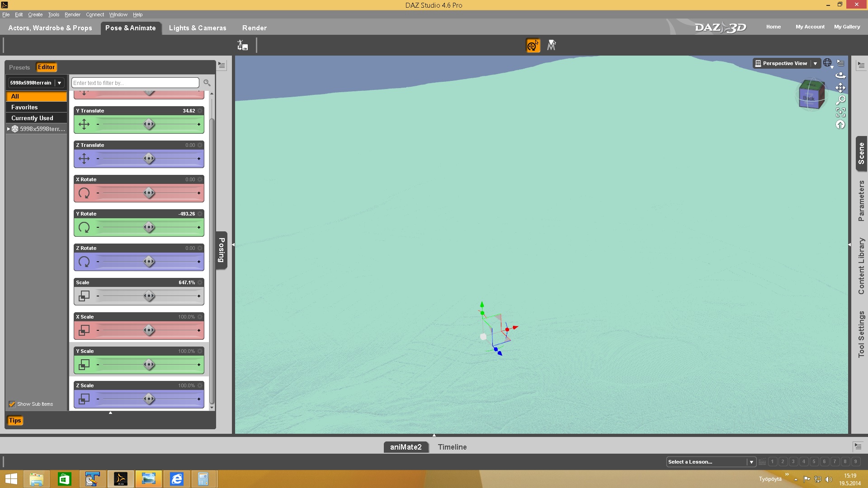Open the Perspective View dropdown

tap(815, 63)
